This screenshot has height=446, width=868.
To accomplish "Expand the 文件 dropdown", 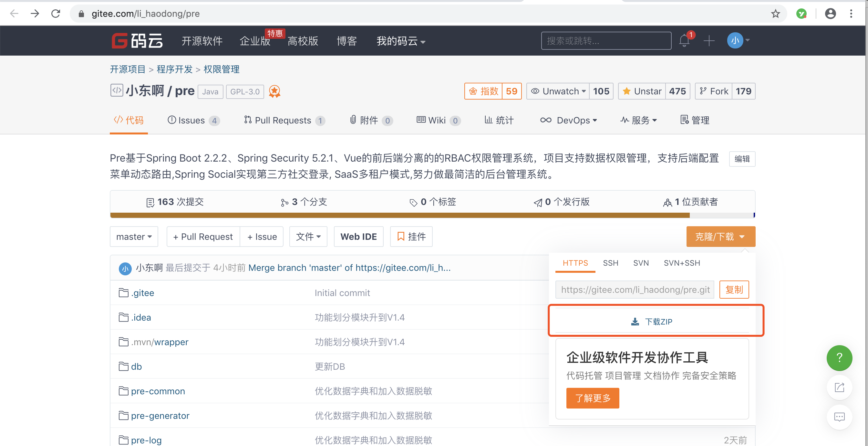I will tap(308, 237).
